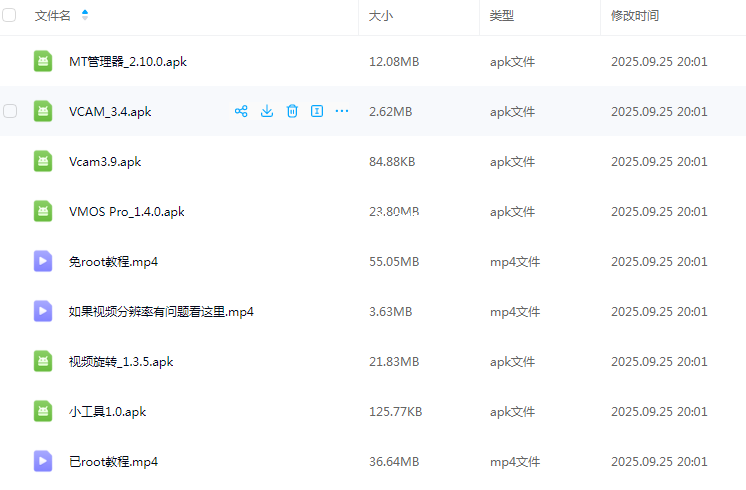The image size is (746, 490).
Task: Sort by the 大小 column header
Action: [381, 16]
